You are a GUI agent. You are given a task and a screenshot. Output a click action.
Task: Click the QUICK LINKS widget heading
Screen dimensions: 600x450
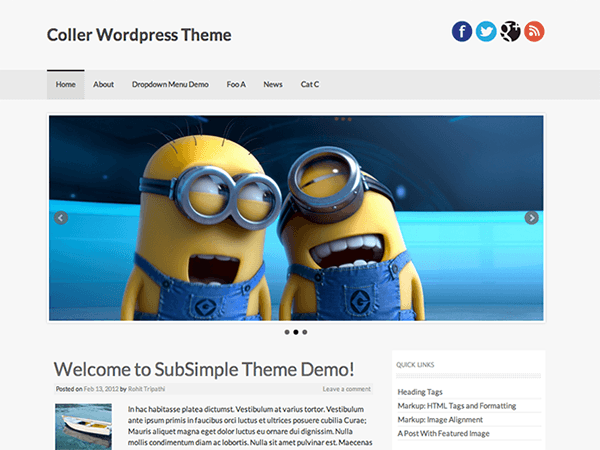click(415, 365)
